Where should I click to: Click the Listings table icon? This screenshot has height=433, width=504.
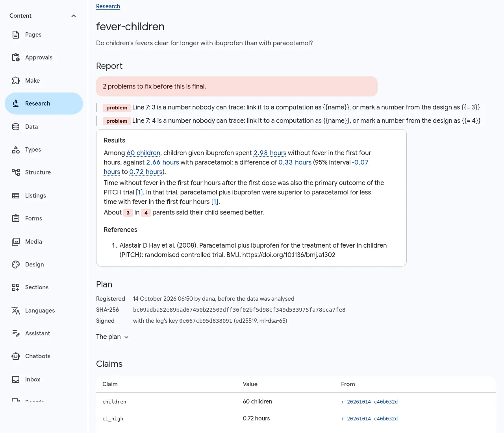16,196
